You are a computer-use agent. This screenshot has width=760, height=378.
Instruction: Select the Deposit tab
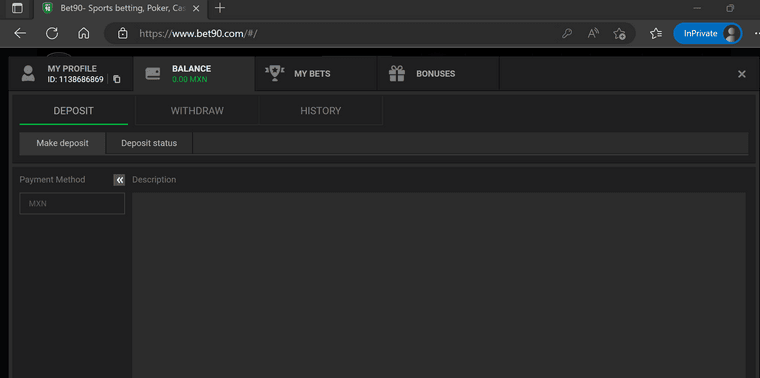pos(74,110)
